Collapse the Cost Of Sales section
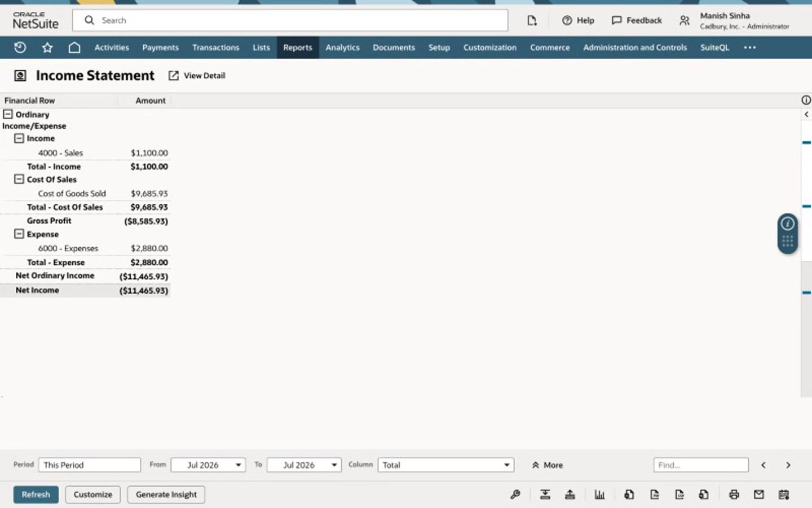 [x=19, y=179]
